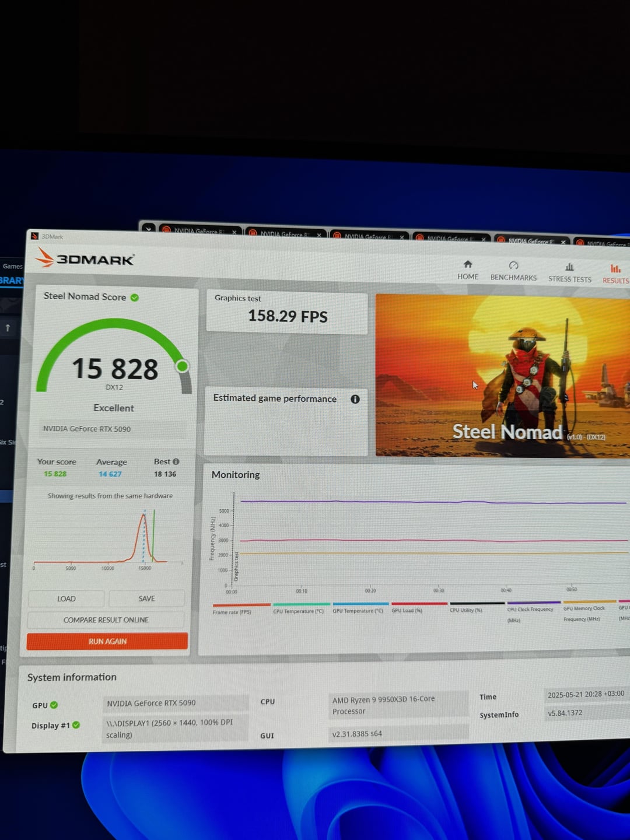Screen dimensions: 630x840
Task: Click small 3DMark icon in title bar
Action: (35, 236)
